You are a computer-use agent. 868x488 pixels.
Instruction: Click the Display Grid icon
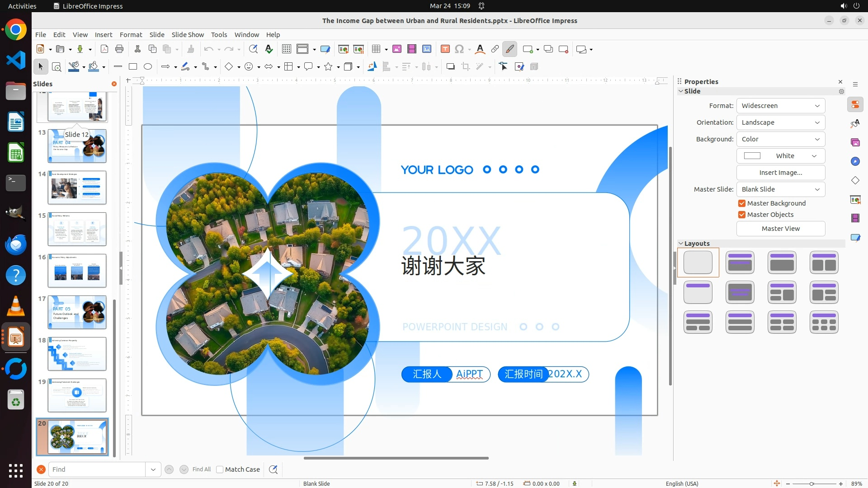[287, 49]
